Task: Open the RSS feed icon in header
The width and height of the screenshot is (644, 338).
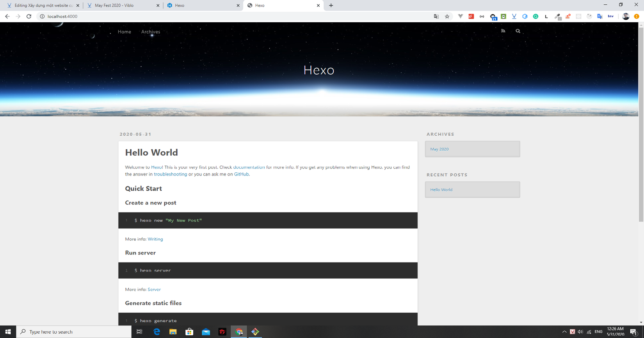Action: [x=503, y=31]
